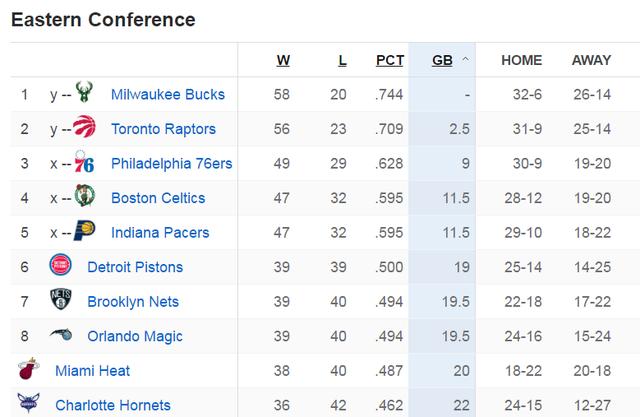The height and width of the screenshot is (417, 640).
Task: Toggle sort direction arrow beside GB
Action: (x=465, y=60)
